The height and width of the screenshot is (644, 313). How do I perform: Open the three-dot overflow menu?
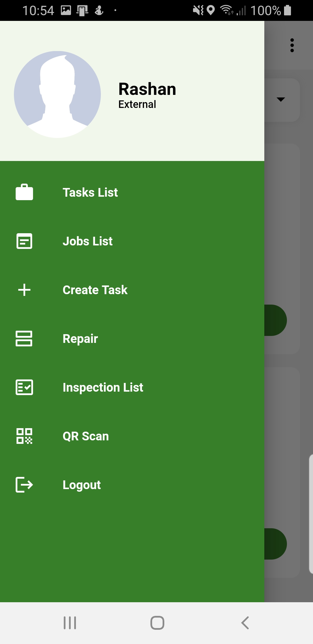pos(292,45)
